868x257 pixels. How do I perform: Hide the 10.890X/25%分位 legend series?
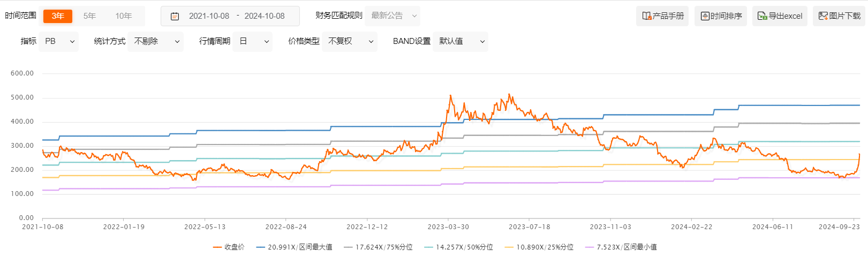(539, 247)
